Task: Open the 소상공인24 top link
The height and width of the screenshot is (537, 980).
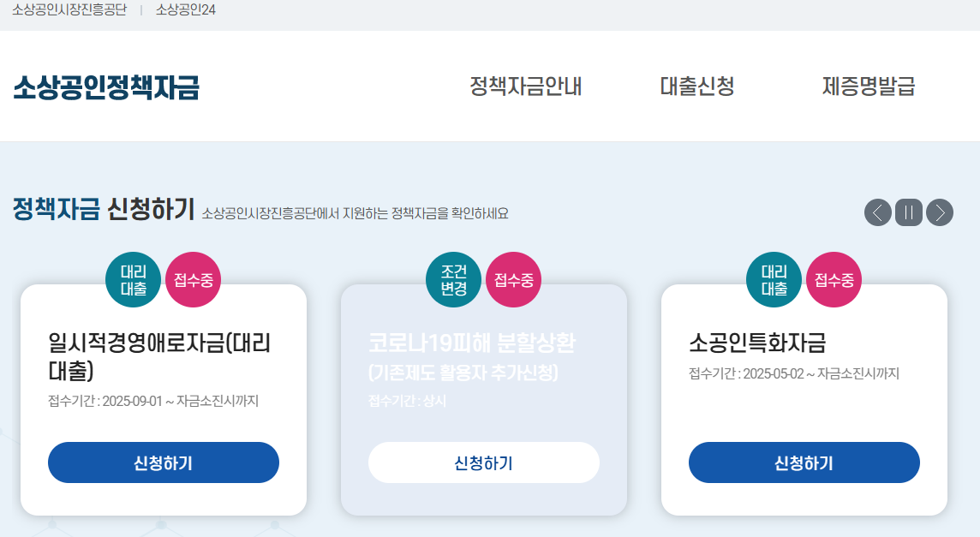Action: [x=185, y=9]
